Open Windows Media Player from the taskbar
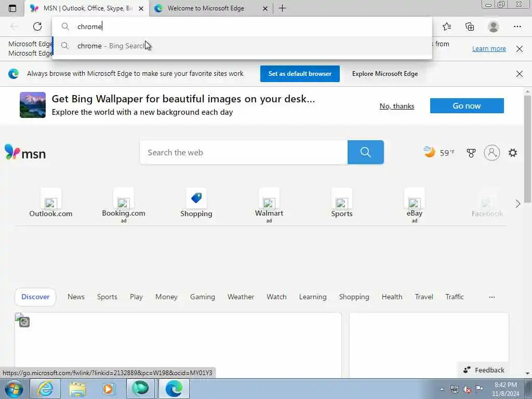 [109, 389]
